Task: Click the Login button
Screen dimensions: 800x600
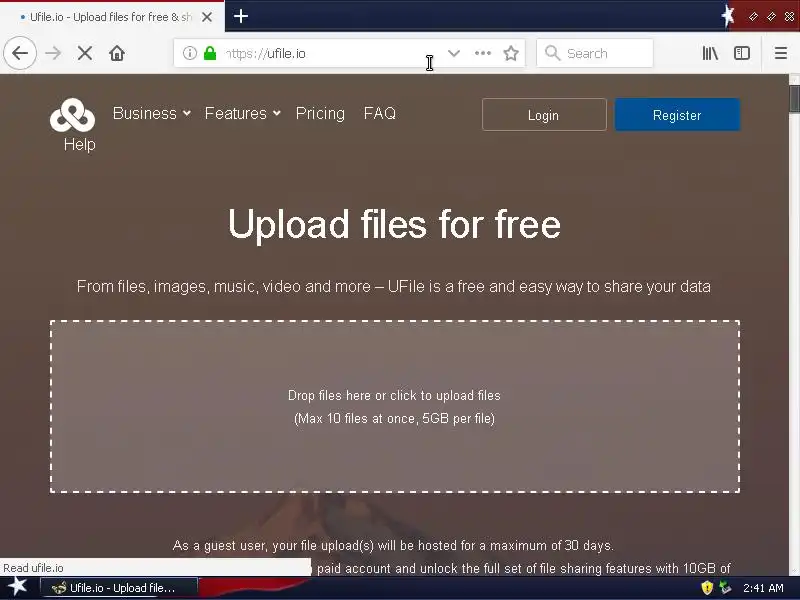Action: click(544, 115)
